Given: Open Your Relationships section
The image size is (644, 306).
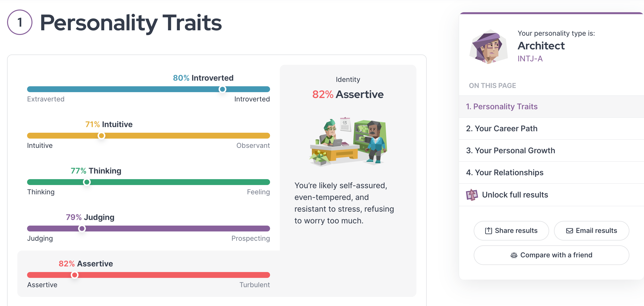Looking at the screenshot, I should click(x=504, y=173).
